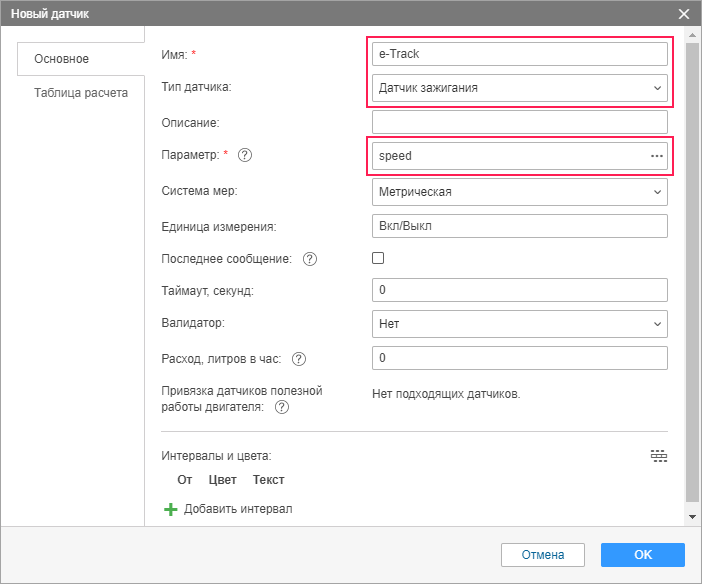Expand the Валидатор dropdown
The image size is (702, 584).
point(519,324)
